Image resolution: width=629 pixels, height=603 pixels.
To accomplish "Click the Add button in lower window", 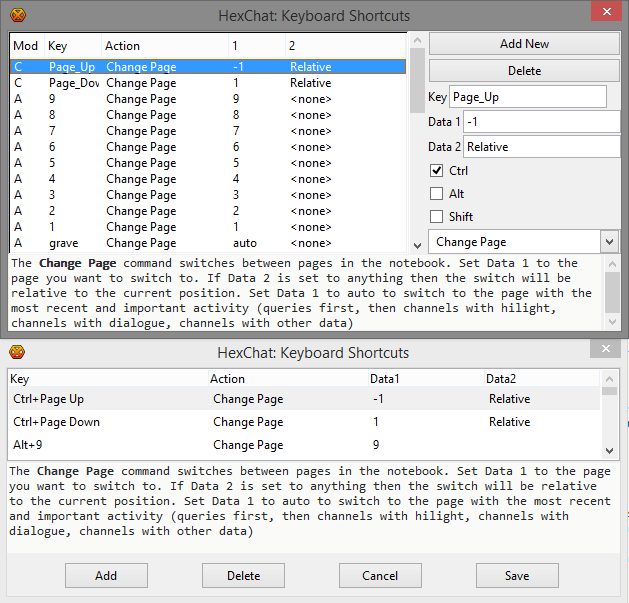I will [x=106, y=575].
